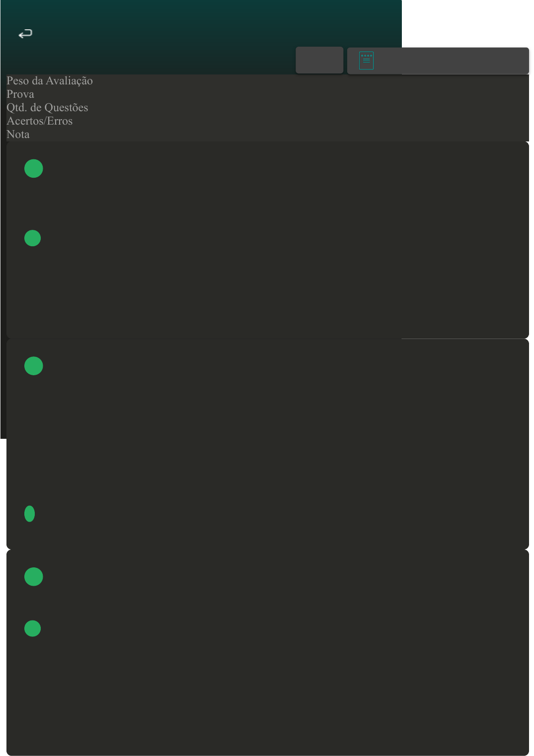
Task: Select the lower green circle in third card
Action: [33, 628]
